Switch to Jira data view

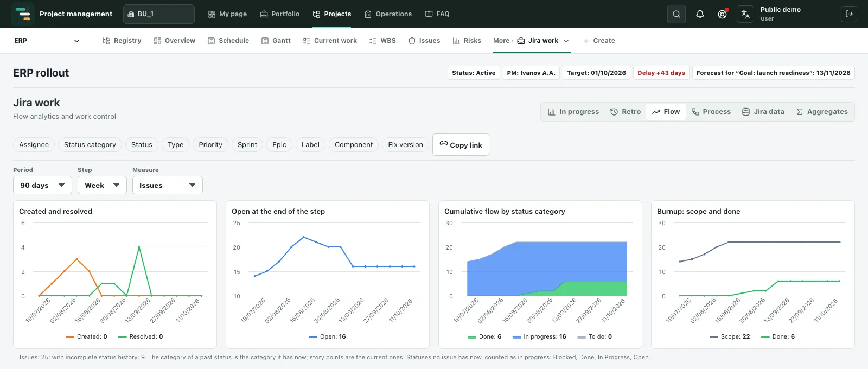[x=763, y=112]
